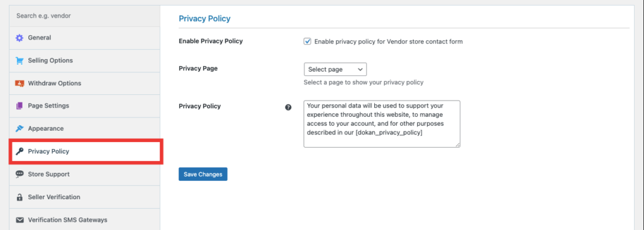644x230 pixels.
Task: Click the textarea resize handle corner
Action: 458,144
